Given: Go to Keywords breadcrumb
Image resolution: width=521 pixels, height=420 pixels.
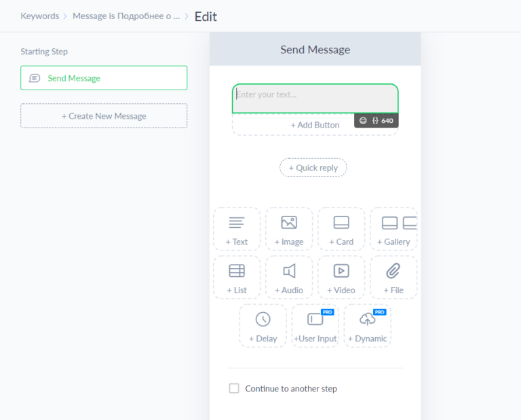Looking at the screenshot, I should 40,16.
